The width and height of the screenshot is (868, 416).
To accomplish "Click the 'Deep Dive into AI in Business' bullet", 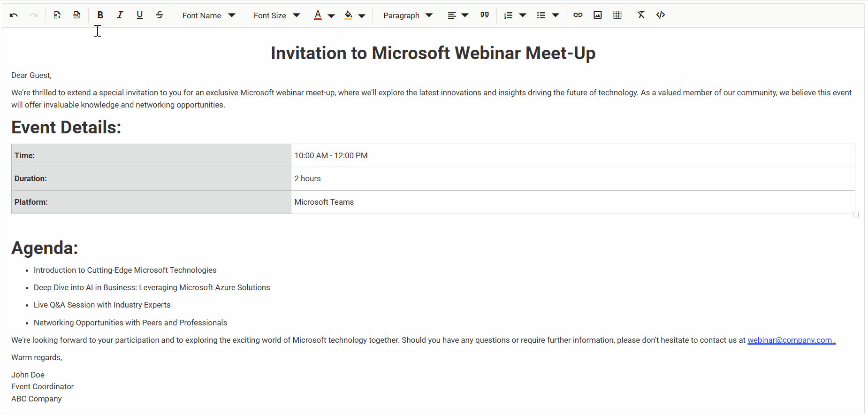I will coord(152,287).
